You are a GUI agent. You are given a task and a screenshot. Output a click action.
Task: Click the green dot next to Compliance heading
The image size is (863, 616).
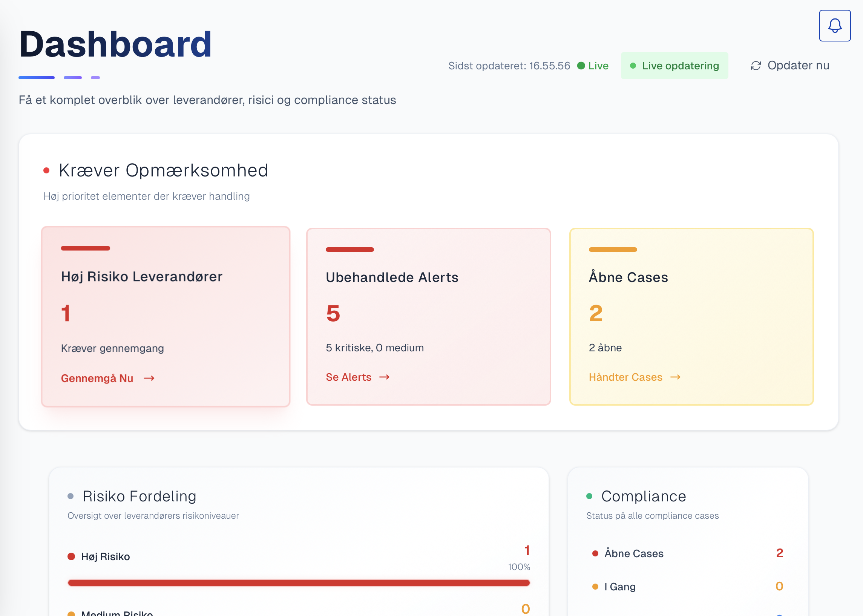589,496
